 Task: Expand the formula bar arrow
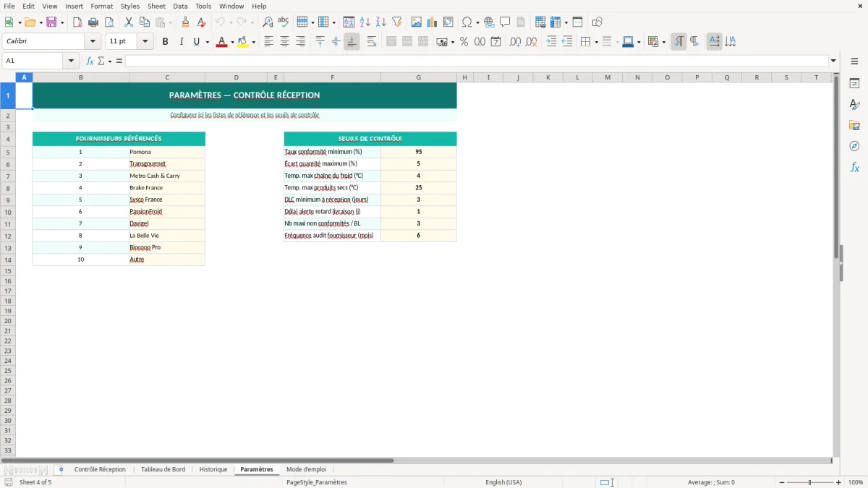pyautogui.click(x=833, y=61)
